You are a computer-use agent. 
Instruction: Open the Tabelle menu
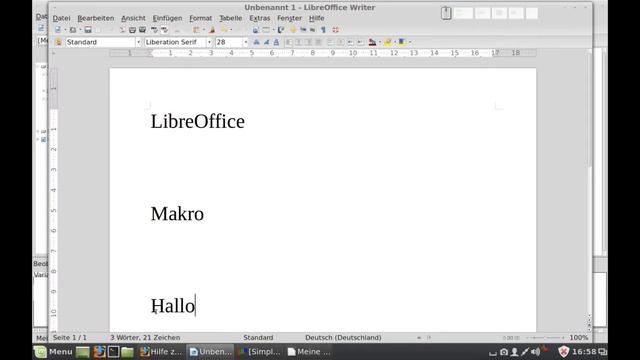point(231,18)
